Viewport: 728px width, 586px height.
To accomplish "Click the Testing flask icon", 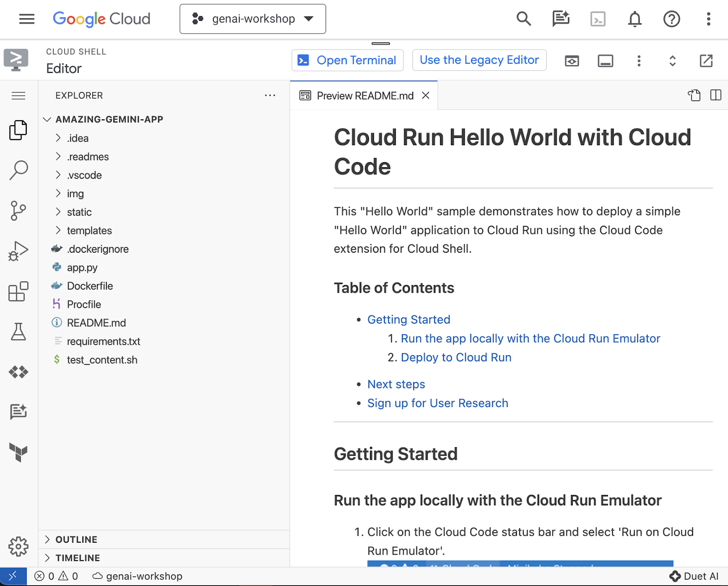I will click(18, 332).
